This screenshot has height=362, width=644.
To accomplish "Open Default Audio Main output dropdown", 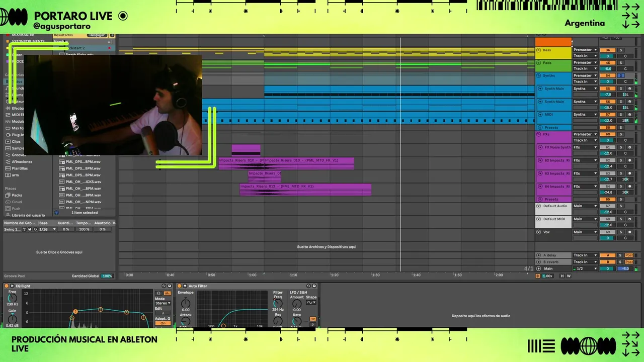I will click(586, 206).
